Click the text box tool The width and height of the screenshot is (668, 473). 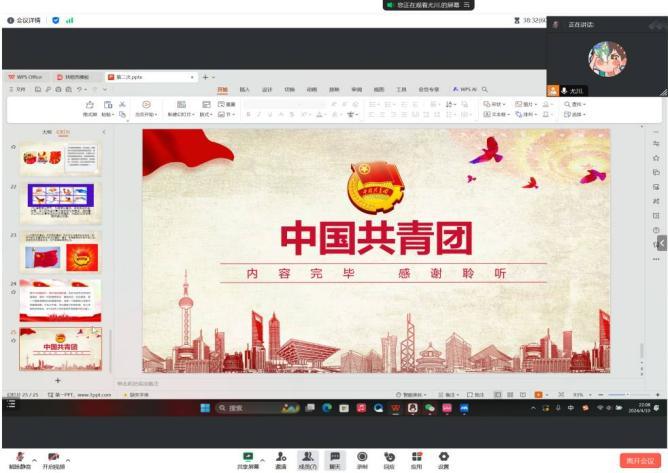point(496,114)
